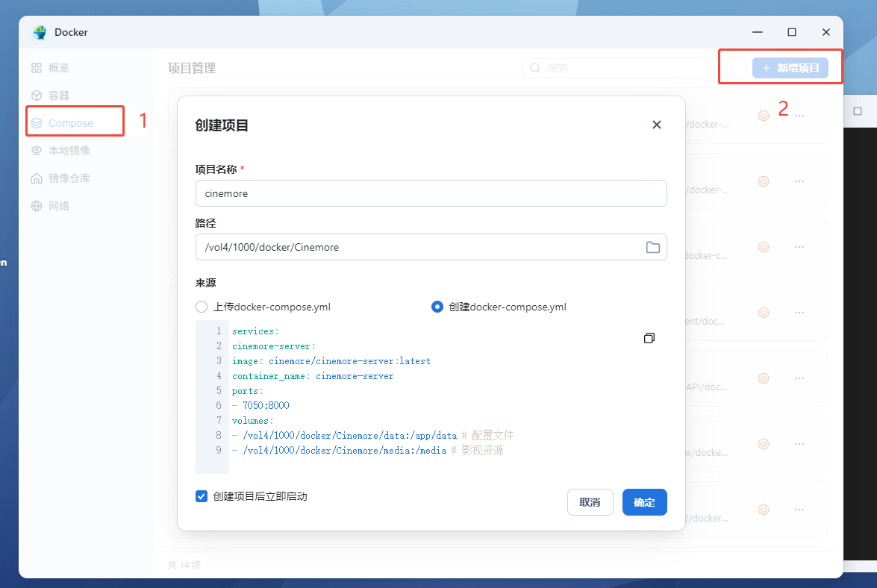Open the 网络 network section

point(58,206)
